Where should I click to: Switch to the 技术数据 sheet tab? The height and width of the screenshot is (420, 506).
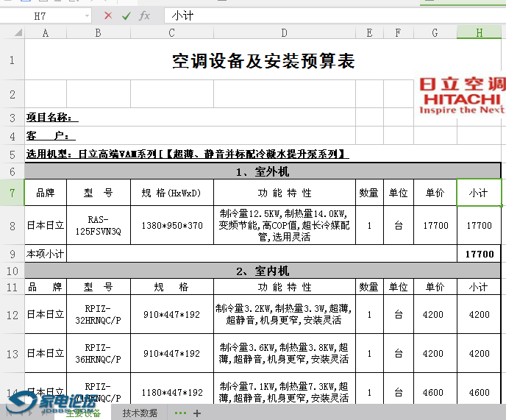point(140,413)
